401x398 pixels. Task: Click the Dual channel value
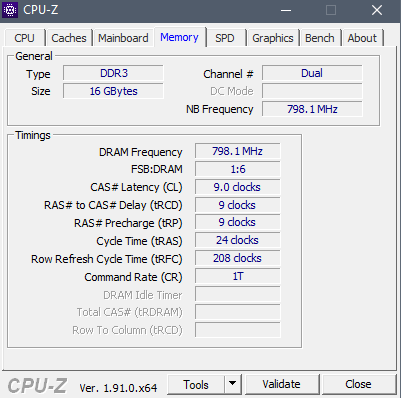[312, 73]
